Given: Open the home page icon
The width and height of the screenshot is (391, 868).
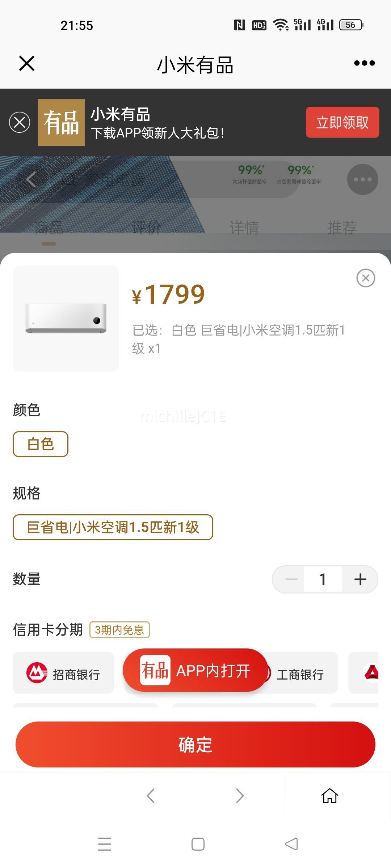Looking at the screenshot, I should coord(330,796).
